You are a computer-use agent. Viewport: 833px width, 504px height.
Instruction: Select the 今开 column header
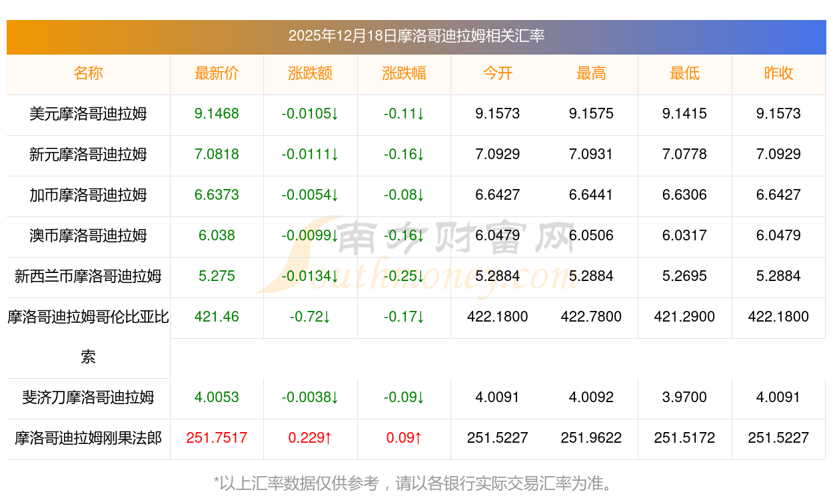498,73
